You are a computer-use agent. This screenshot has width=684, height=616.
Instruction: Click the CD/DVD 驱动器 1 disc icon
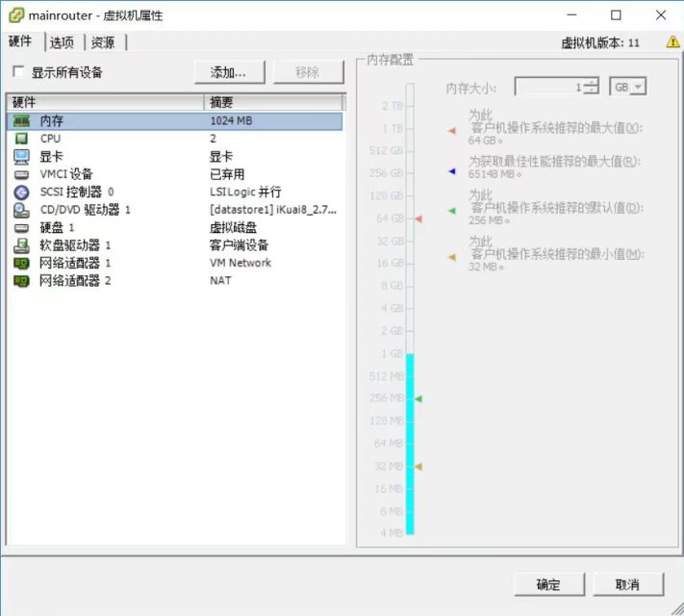click(x=21, y=210)
